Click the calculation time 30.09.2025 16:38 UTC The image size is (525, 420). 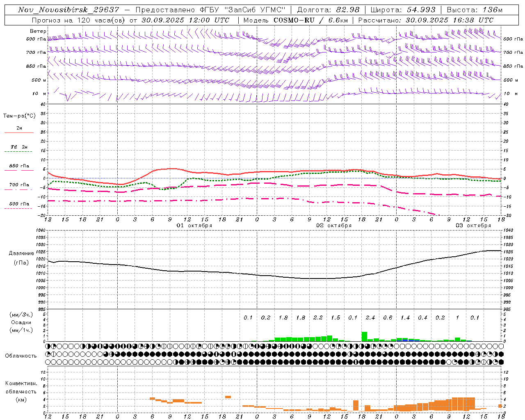(450, 20)
